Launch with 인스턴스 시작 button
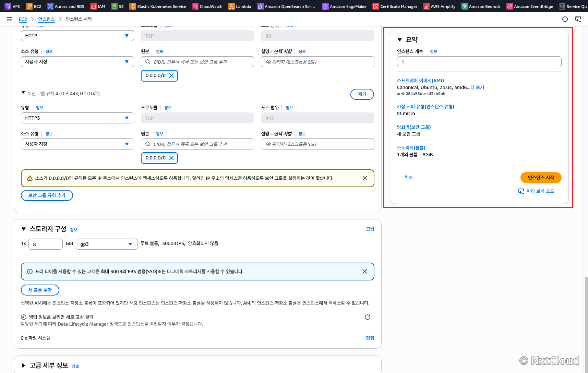Image resolution: width=588 pixels, height=373 pixels. [541, 178]
